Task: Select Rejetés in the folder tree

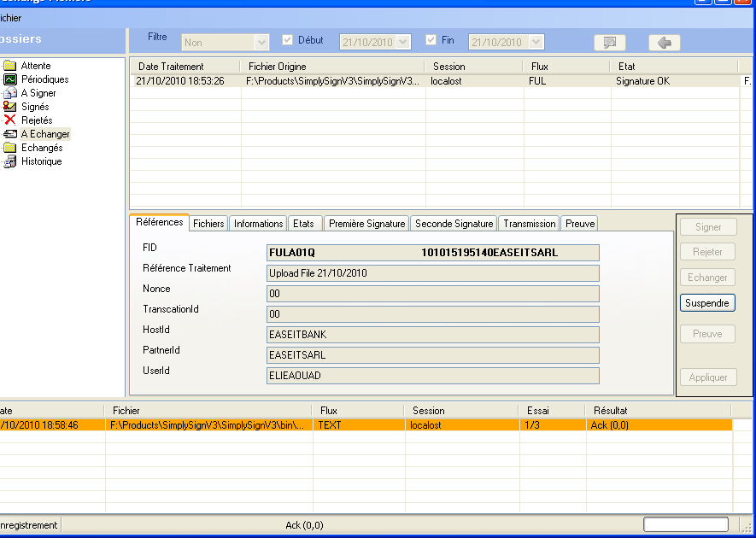Action: click(37, 120)
